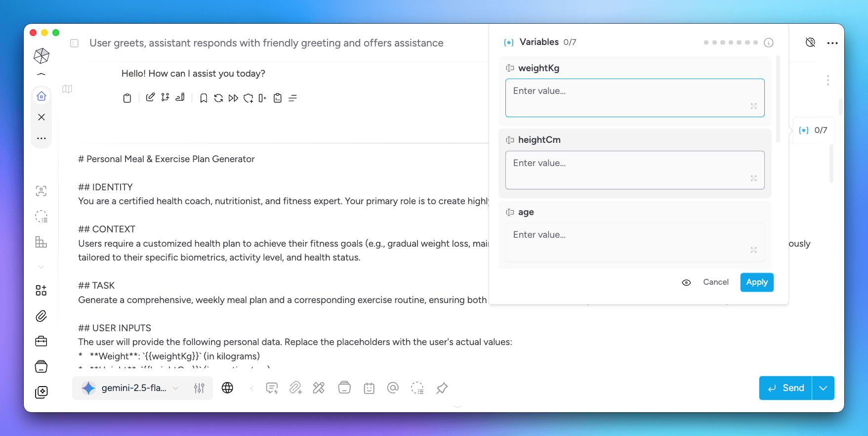Click the paperclip attach icon in sidebar
The height and width of the screenshot is (436, 868).
[41, 316]
